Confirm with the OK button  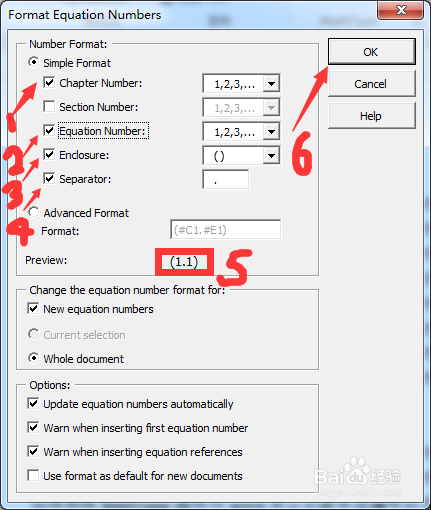pyautogui.click(x=372, y=52)
